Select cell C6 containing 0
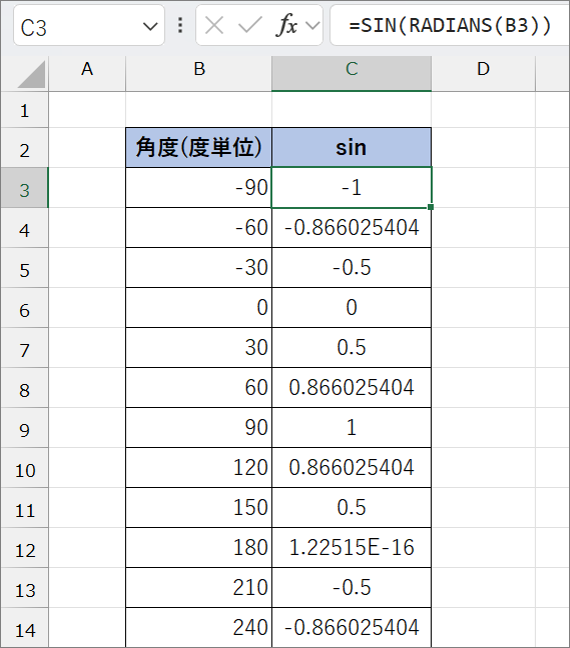This screenshot has width=570, height=648. point(351,308)
